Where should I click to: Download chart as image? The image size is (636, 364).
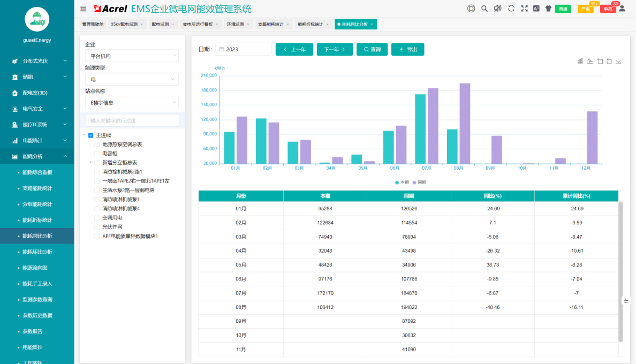click(x=618, y=61)
